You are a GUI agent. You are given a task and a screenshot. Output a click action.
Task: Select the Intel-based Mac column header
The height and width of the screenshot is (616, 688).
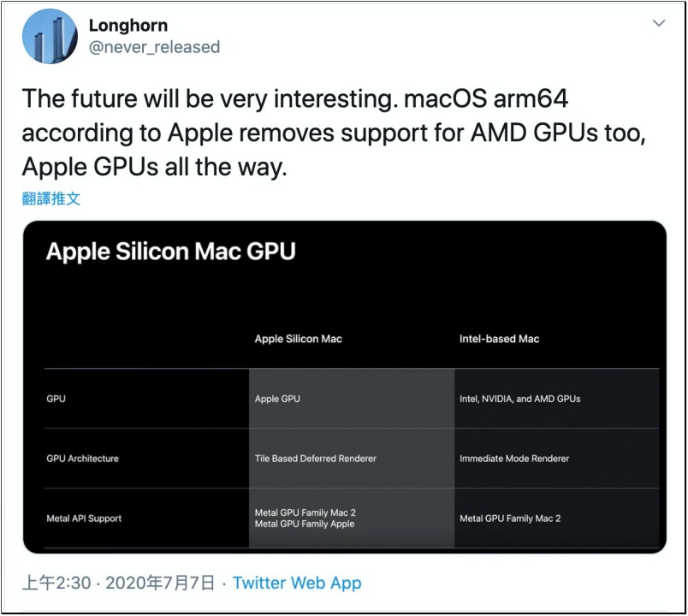[x=500, y=339]
